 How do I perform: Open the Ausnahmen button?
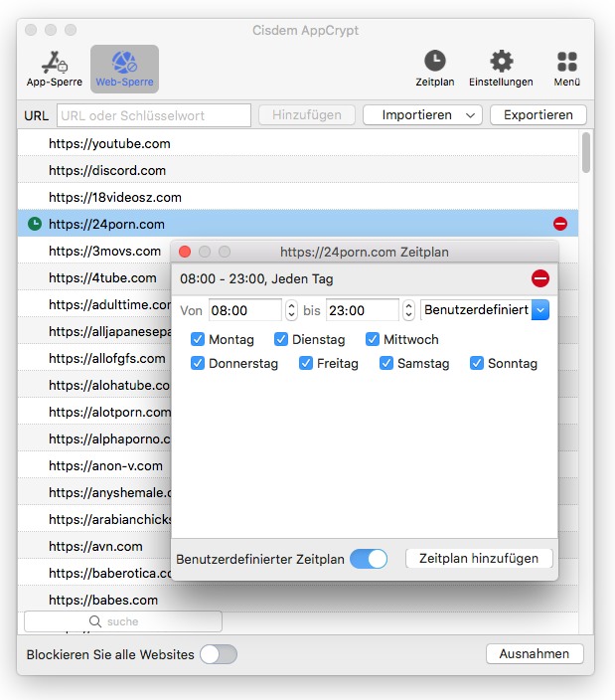pyautogui.click(x=535, y=654)
